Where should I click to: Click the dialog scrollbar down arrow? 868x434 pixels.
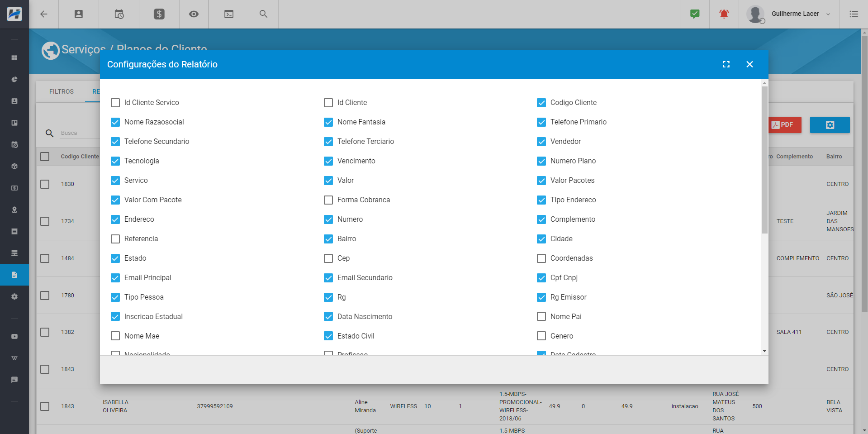coord(764,351)
